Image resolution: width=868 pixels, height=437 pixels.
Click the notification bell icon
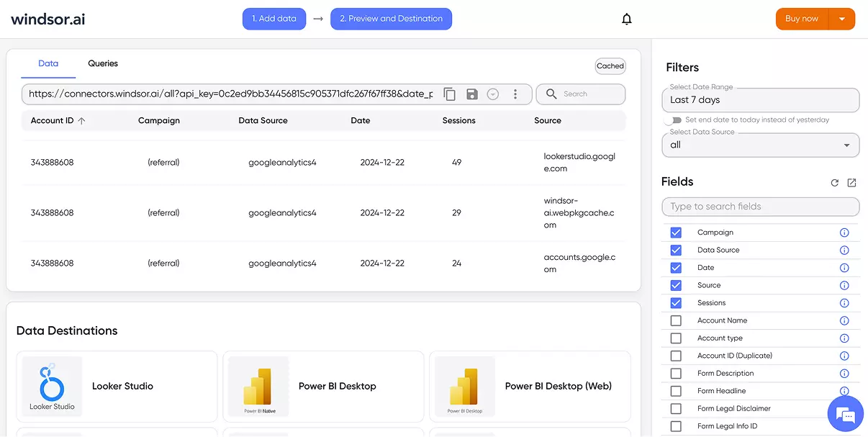[627, 19]
